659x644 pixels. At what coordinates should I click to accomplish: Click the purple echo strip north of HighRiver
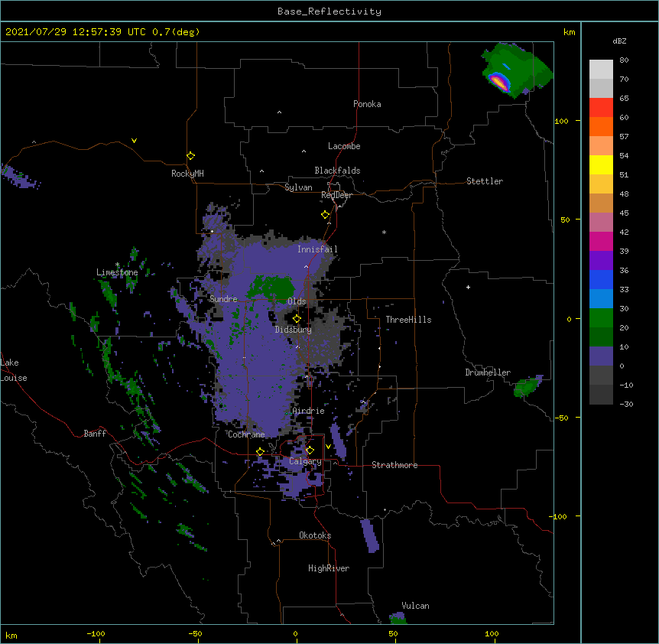coord(370,535)
